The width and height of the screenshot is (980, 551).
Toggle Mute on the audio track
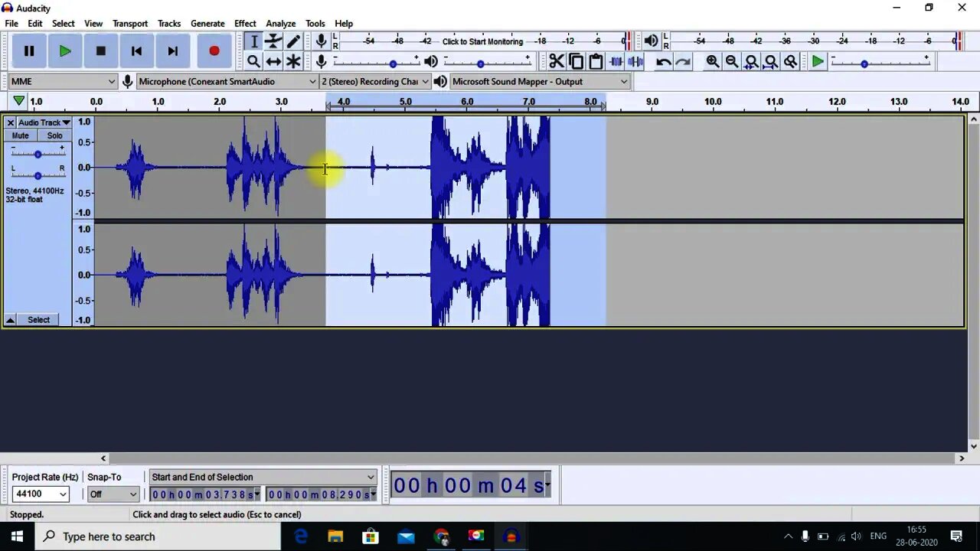pos(21,135)
